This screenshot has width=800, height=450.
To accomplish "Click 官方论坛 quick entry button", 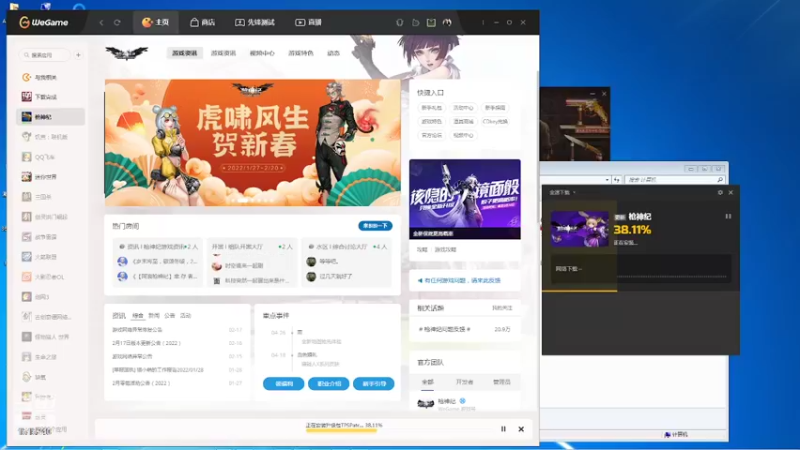I will (432, 135).
